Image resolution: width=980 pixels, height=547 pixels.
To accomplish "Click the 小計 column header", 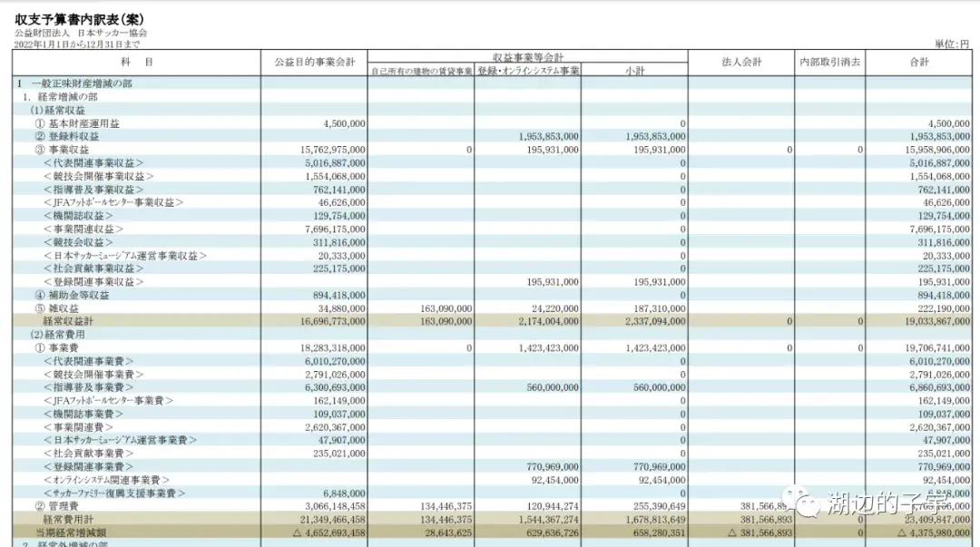I will [x=633, y=70].
